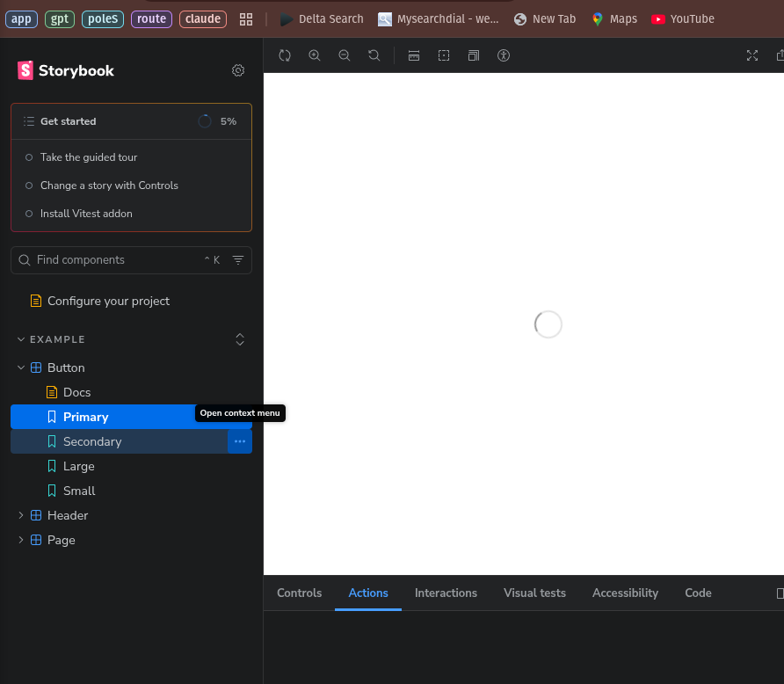Image resolution: width=784 pixels, height=684 pixels.
Task: Collapse the Button component tree
Action: pos(21,367)
